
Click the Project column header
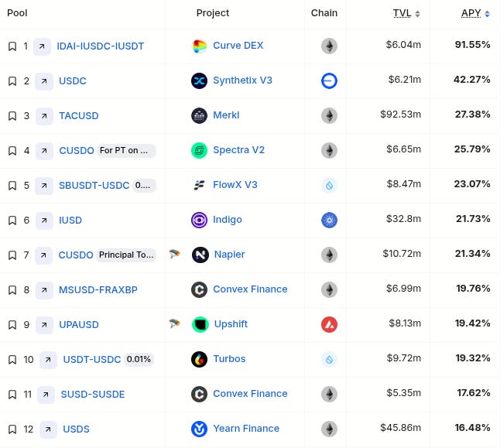click(213, 13)
